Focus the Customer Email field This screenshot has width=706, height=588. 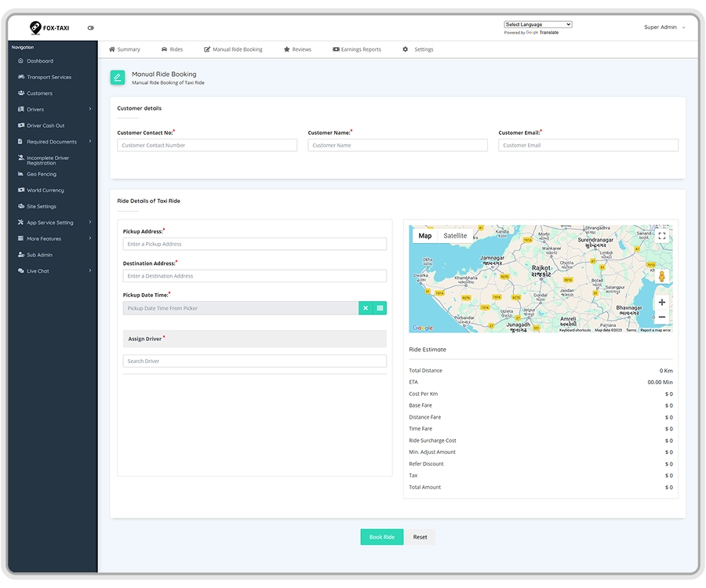[588, 145]
